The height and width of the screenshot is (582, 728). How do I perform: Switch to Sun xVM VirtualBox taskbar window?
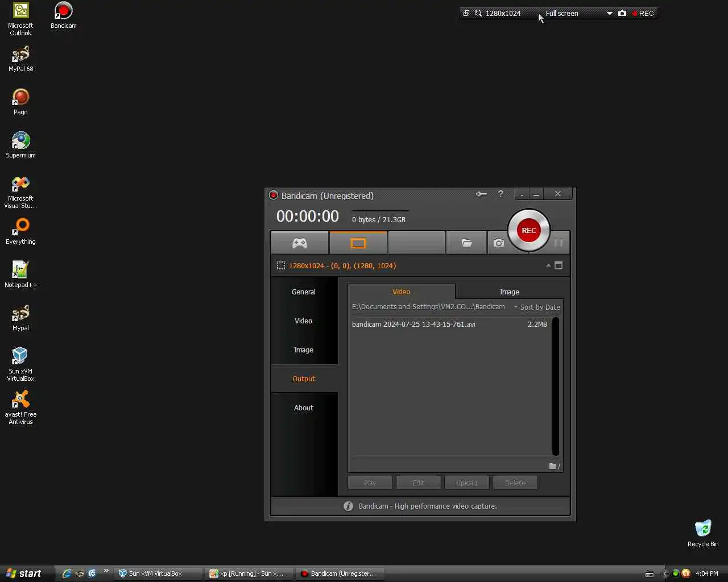(158, 573)
